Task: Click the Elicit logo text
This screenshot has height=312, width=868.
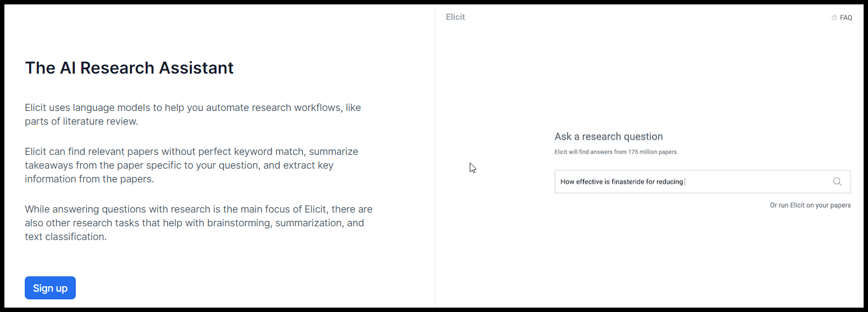Action: (455, 17)
